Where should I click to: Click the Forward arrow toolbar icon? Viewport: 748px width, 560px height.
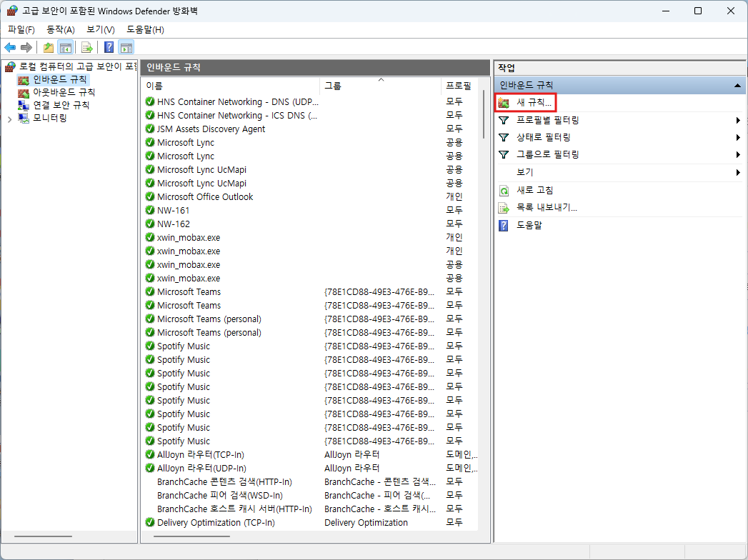coord(26,47)
